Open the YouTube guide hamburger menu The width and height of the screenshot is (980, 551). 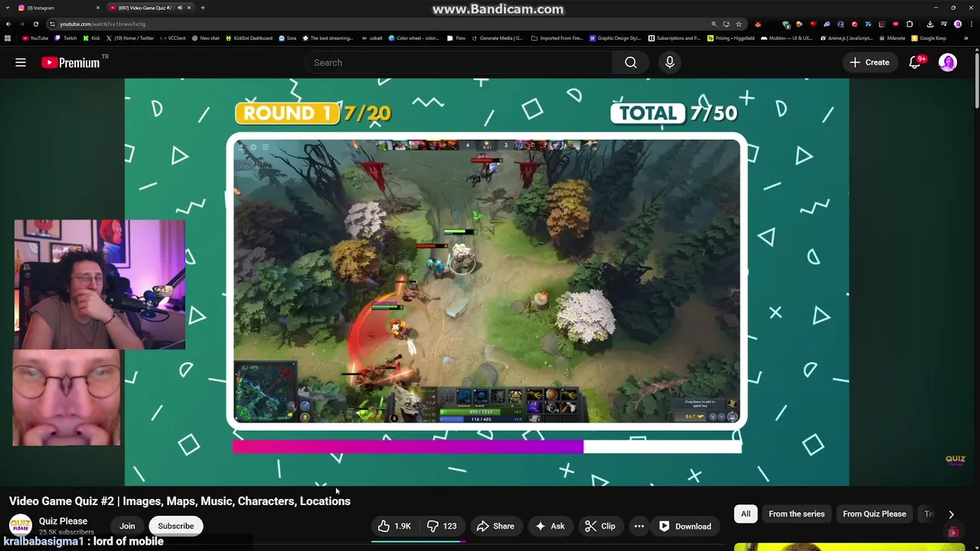coord(21,63)
